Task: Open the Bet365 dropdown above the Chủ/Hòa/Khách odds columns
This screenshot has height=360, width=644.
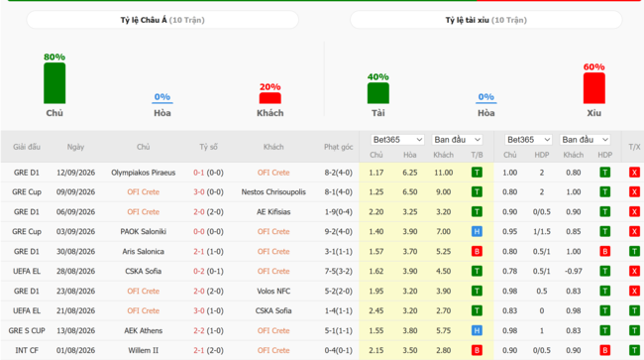Action: point(397,140)
